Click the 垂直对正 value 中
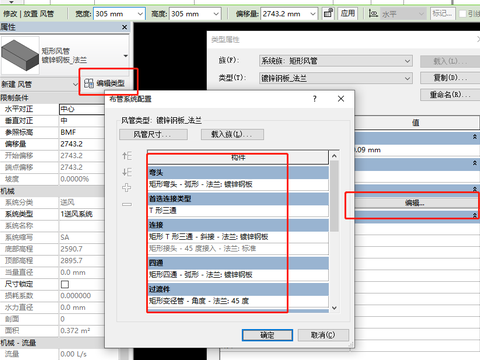The width and height of the screenshot is (480, 360). (82, 121)
